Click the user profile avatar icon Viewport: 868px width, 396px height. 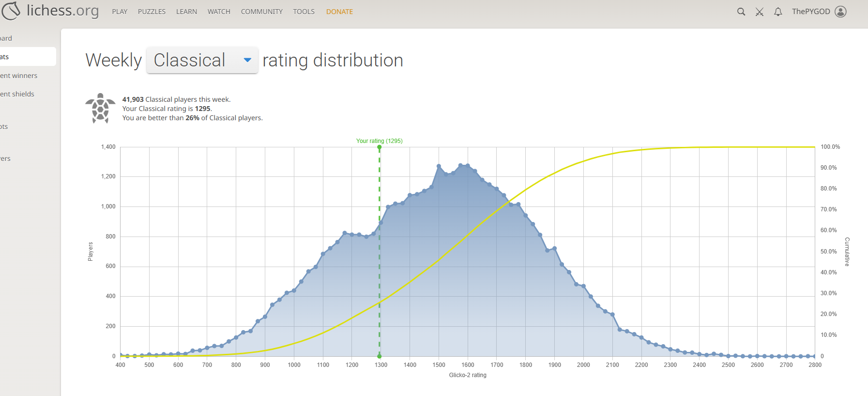point(841,12)
